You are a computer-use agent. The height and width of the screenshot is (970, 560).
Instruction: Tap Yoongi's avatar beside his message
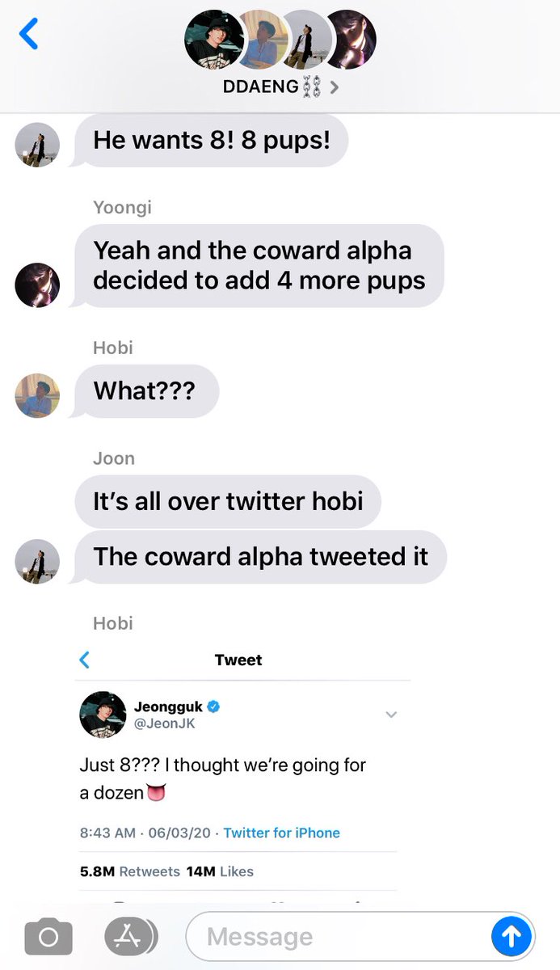pos(37,285)
